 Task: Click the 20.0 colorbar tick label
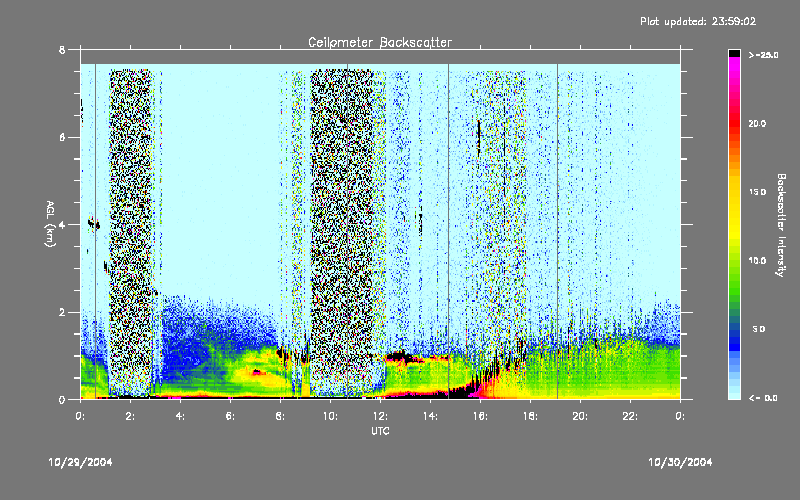(757, 124)
